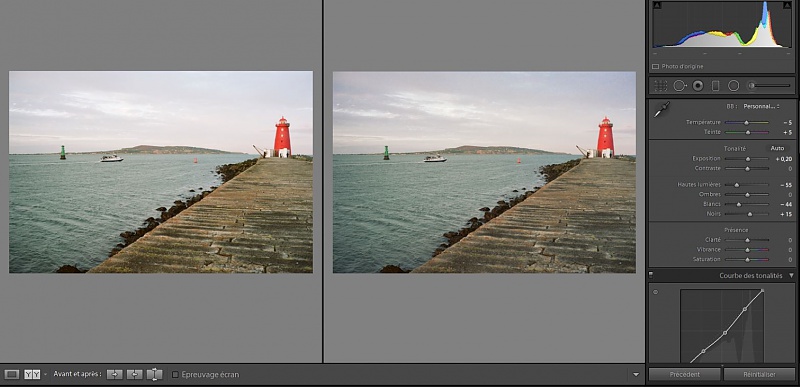Activate the Red Eye Correction tool
This screenshot has width=800, height=387.
(x=698, y=86)
